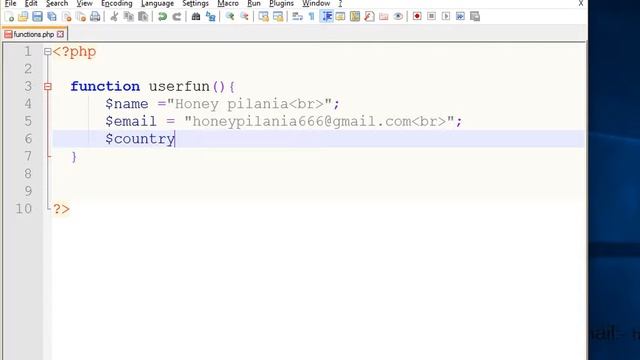The width and height of the screenshot is (640, 360).
Task: Cut selection with the scissors icon
Action: pos(114,16)
